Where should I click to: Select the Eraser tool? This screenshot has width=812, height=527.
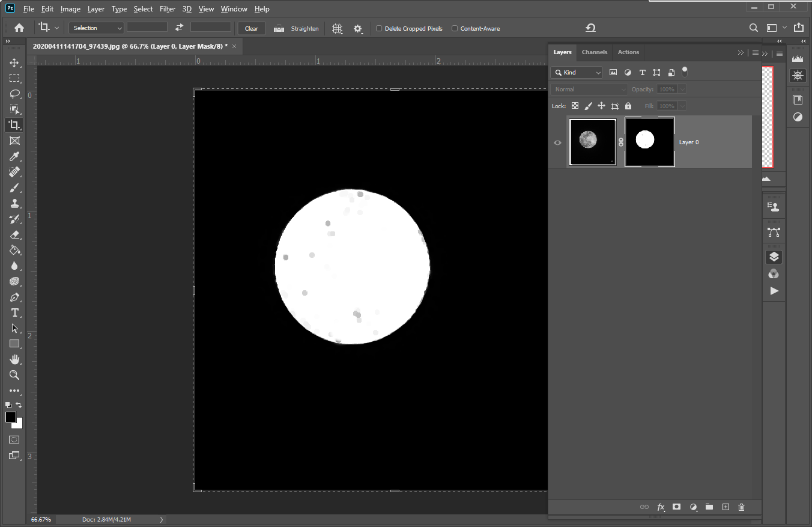14,234
